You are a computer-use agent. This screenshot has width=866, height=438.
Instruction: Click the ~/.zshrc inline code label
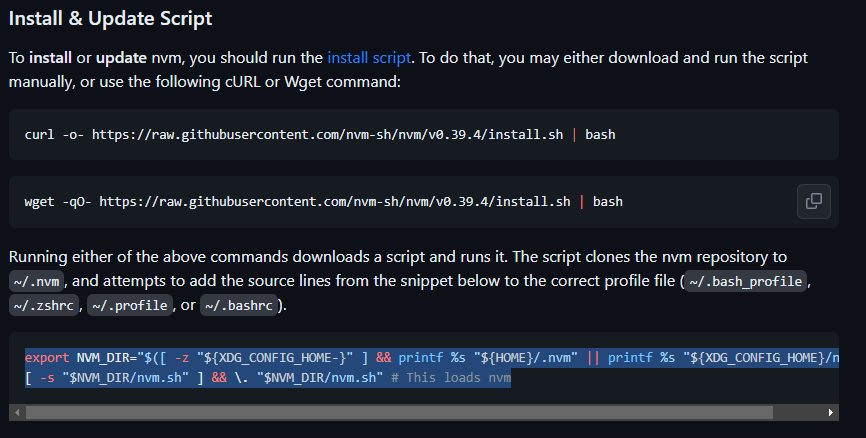point(44,305)
